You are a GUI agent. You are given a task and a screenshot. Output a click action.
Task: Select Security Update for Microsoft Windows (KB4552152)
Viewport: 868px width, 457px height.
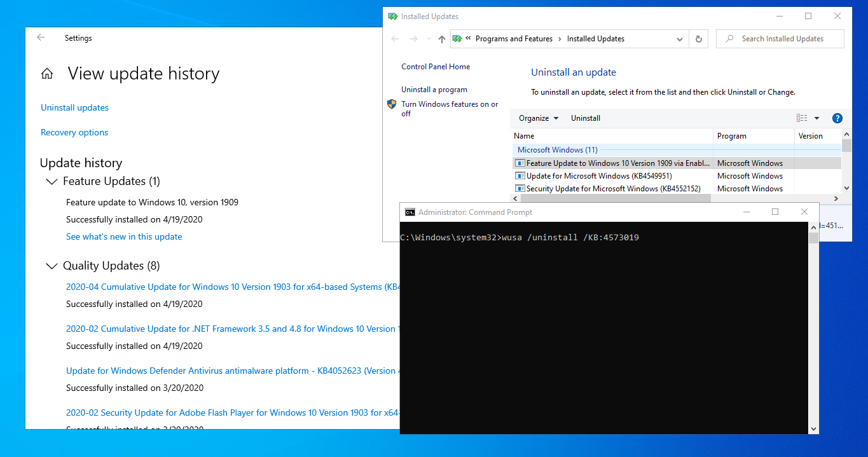click(x=677, y=189)
